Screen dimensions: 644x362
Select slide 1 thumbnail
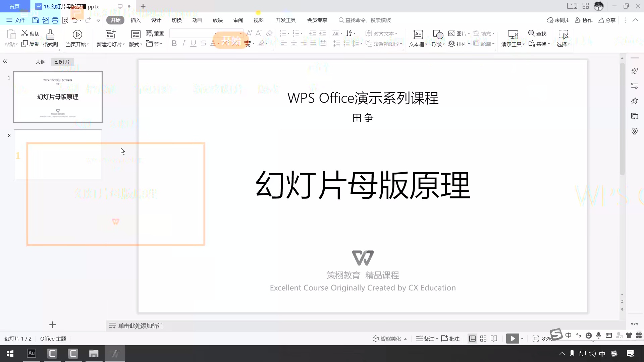point(58,97)
